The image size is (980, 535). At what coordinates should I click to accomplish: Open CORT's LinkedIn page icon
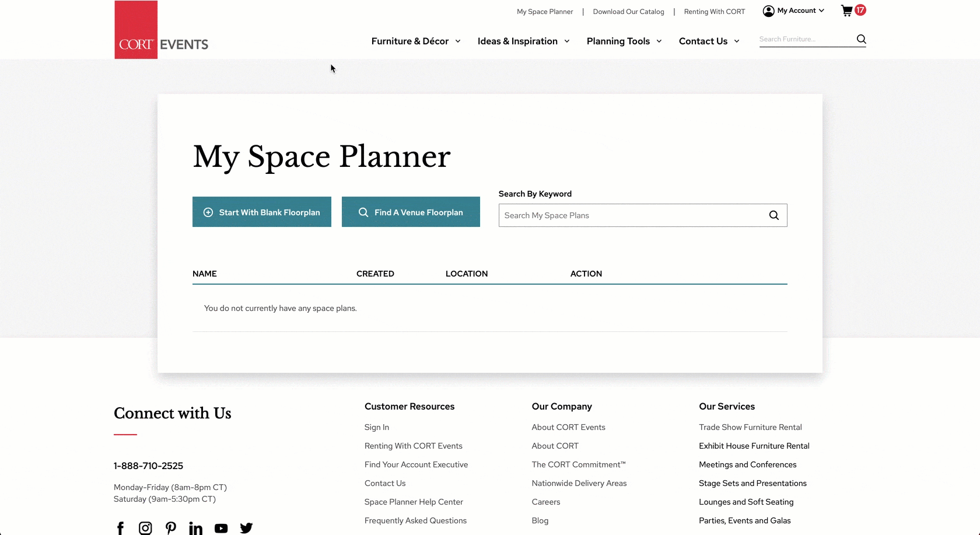click(x=195, y=528)
